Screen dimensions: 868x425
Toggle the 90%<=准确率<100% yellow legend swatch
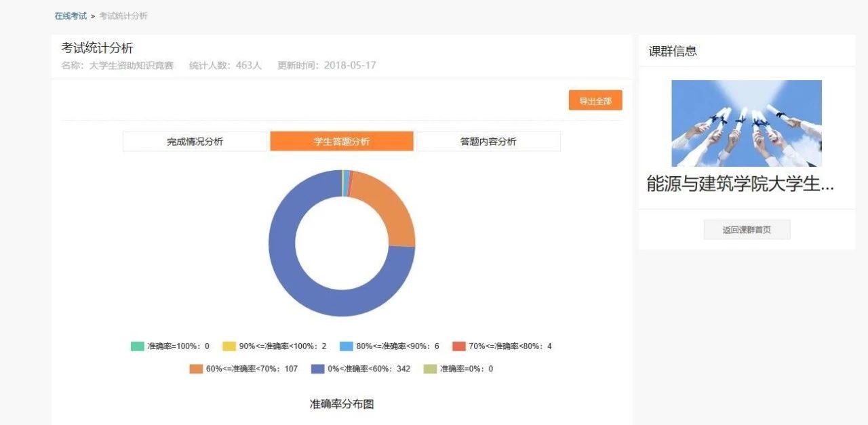click(229, 346)
